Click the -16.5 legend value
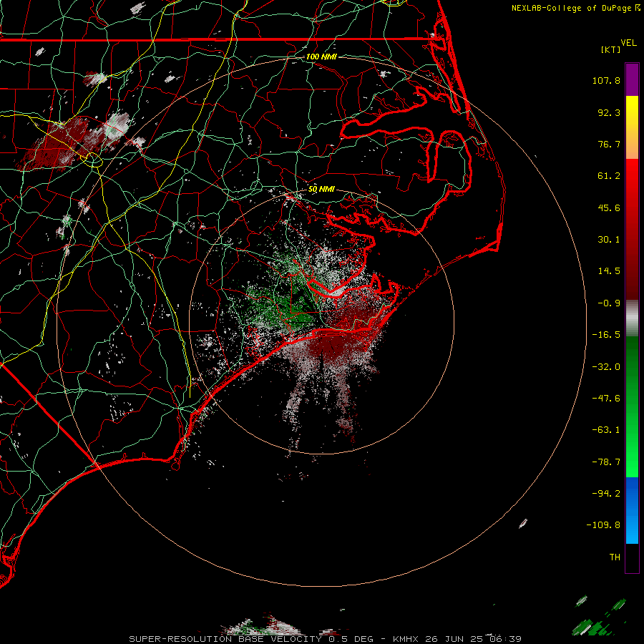644x644 pixels. (606, 335)
